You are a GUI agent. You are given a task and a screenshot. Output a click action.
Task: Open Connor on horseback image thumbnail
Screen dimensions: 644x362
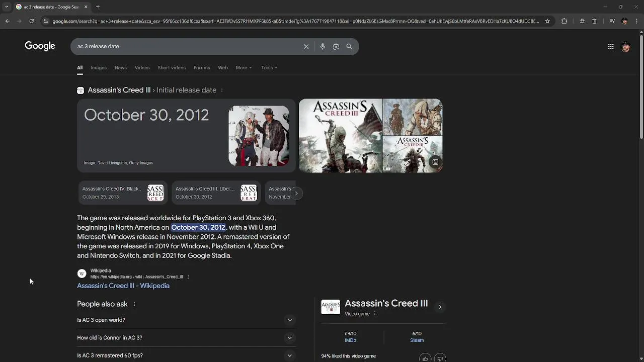(x=413, y=117)
